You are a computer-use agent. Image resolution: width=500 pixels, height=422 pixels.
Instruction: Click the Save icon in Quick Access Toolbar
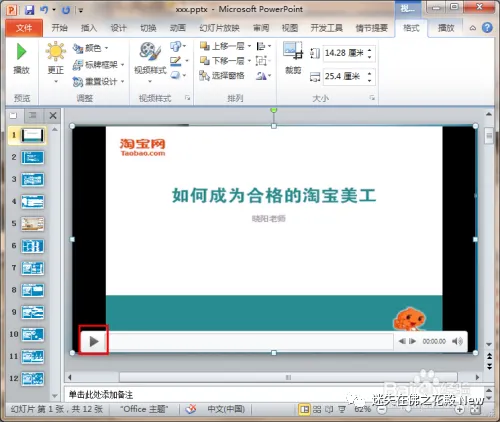coord(30,10)
